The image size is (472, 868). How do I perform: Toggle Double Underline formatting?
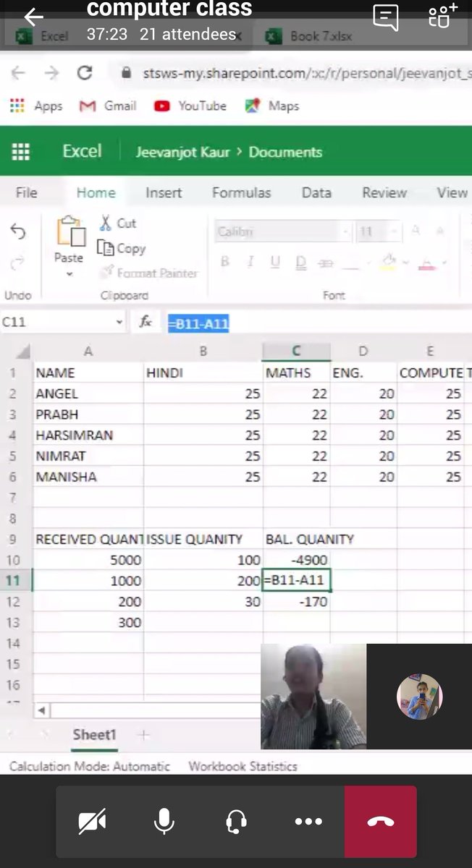tap(300, 262)
